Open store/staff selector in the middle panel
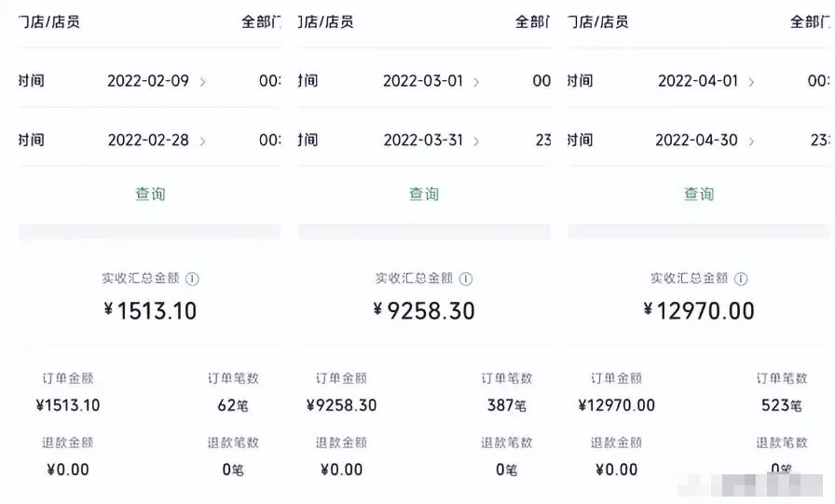Image resolution: width=835 pixels, height=504 pixels. [533, 21]
